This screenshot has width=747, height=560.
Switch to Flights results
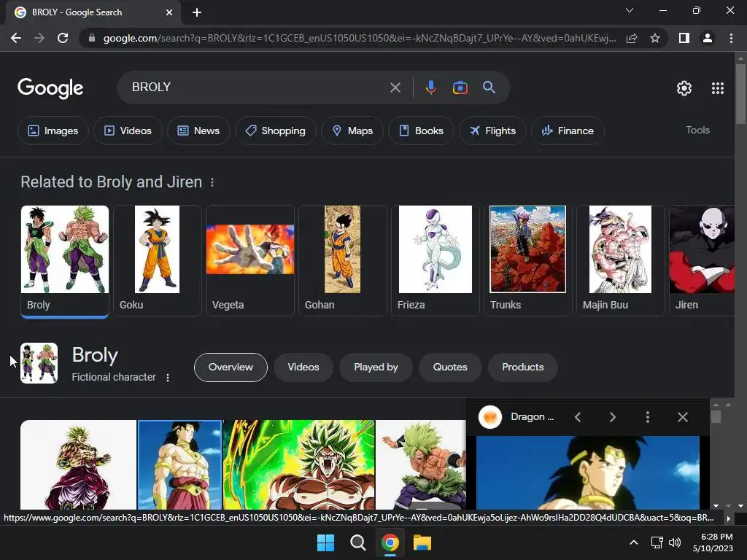coord(492,131)
